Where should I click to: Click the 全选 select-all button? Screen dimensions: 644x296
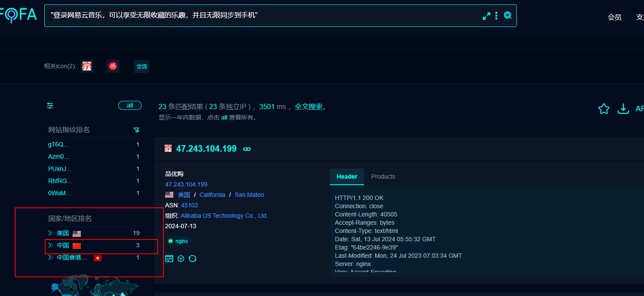(x=142, y=67)
